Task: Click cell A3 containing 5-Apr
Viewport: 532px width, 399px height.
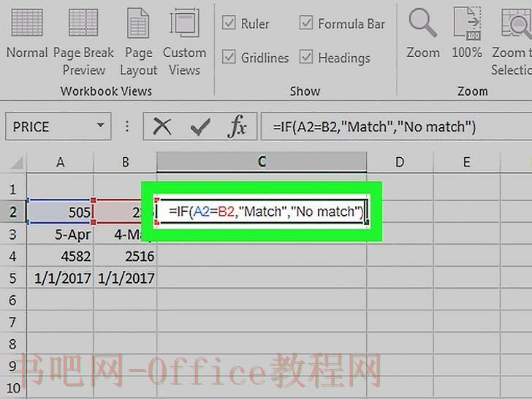Action: coord(60,234)
